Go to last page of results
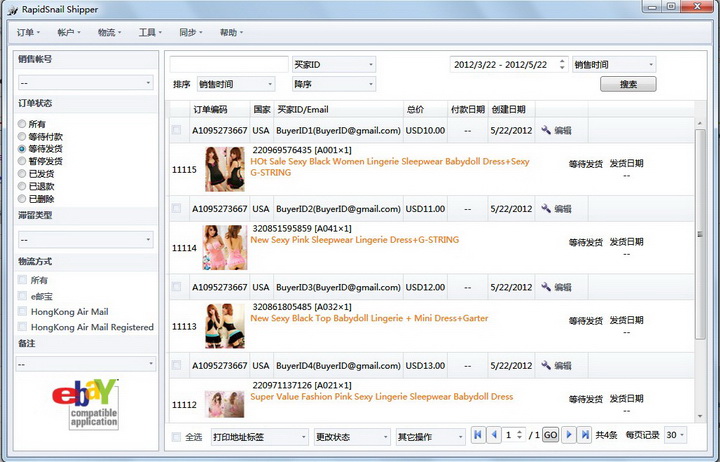The height and width of the screenshot is (462, 720). [x=585, y=434]
